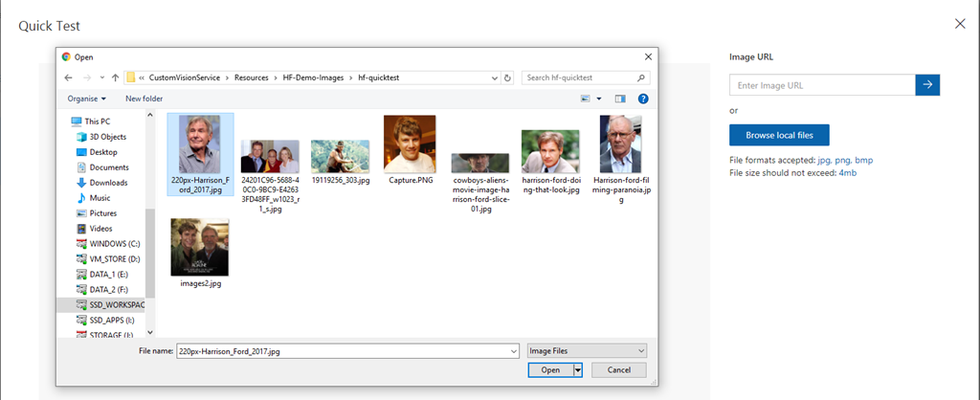Refresh the hf-quicktest folder view
Viewport: 980px width, 400px height.
[507, 78]
